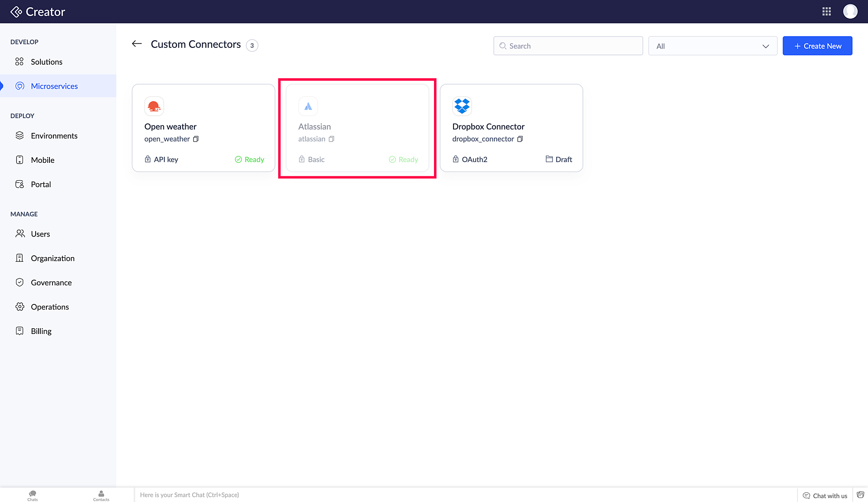Open the apps grid launcher
The width and height of the screenshot is (868, 502).
click(x=826, y=12)
